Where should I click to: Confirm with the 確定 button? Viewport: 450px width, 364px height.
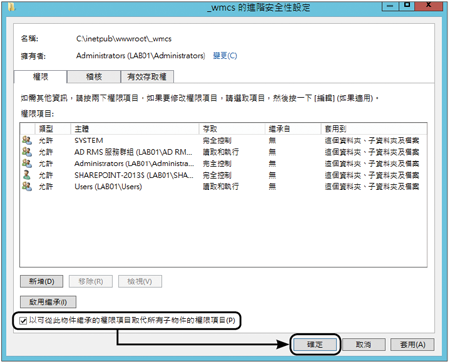tap(315, 344)
